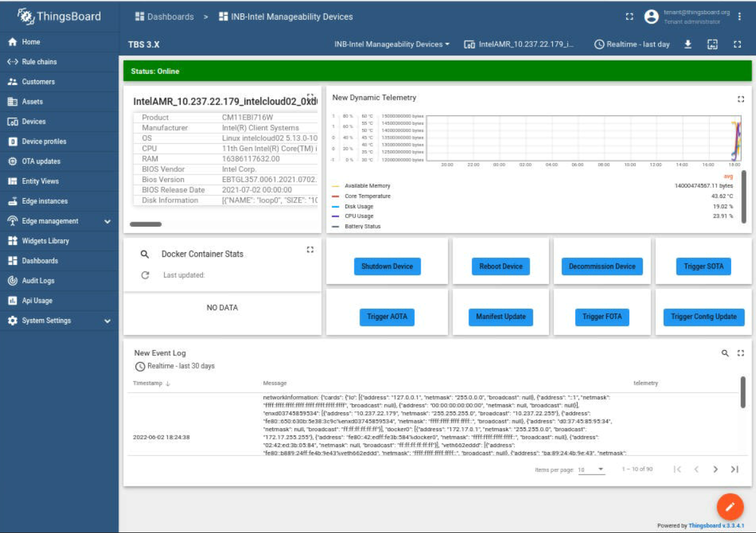Click the Audit Logs icon

coord(13,281)
